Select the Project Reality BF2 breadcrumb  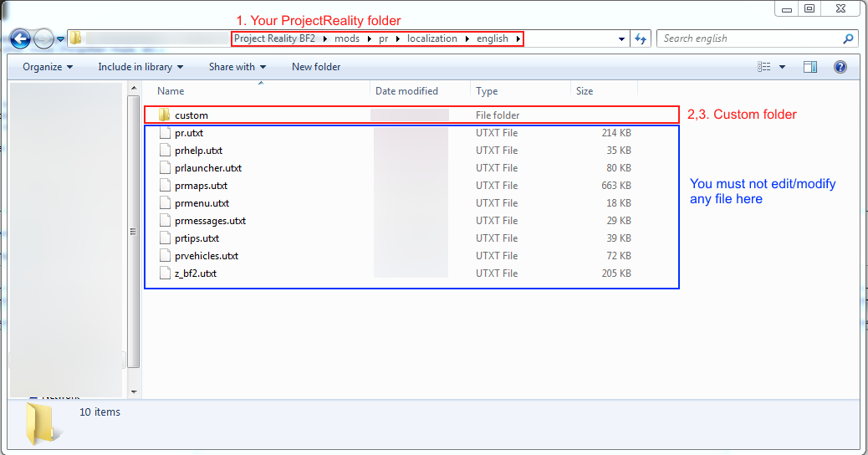(x=274, y=38)
